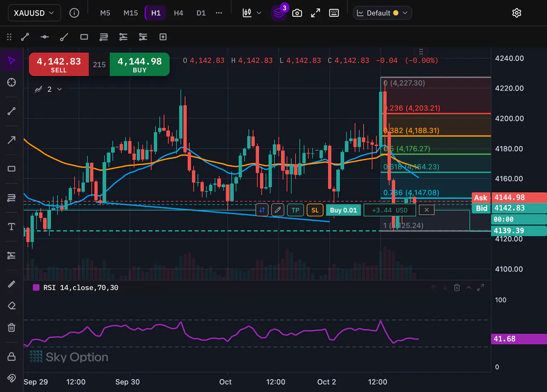Open the keyboard shortcuts icon
The height and width of the screenshot is (392, 547).
pyautogui.click(x=334, y=13)
